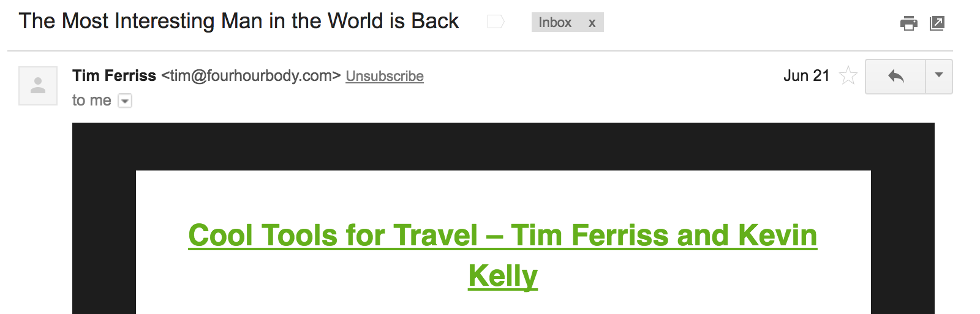This screenshot has width=980, height=314.
Task: Click the tim@fourhourbody.com email address
Action: click(251, 75)
